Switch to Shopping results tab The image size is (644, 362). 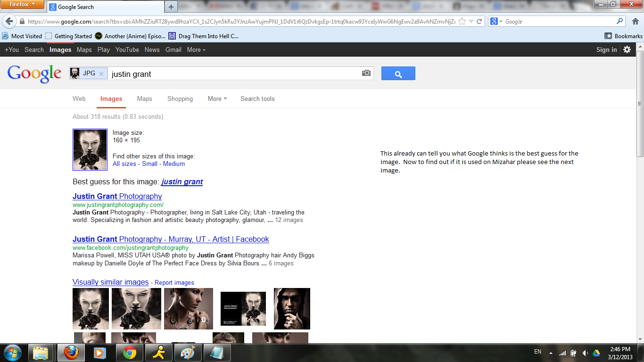coord(180,99)
